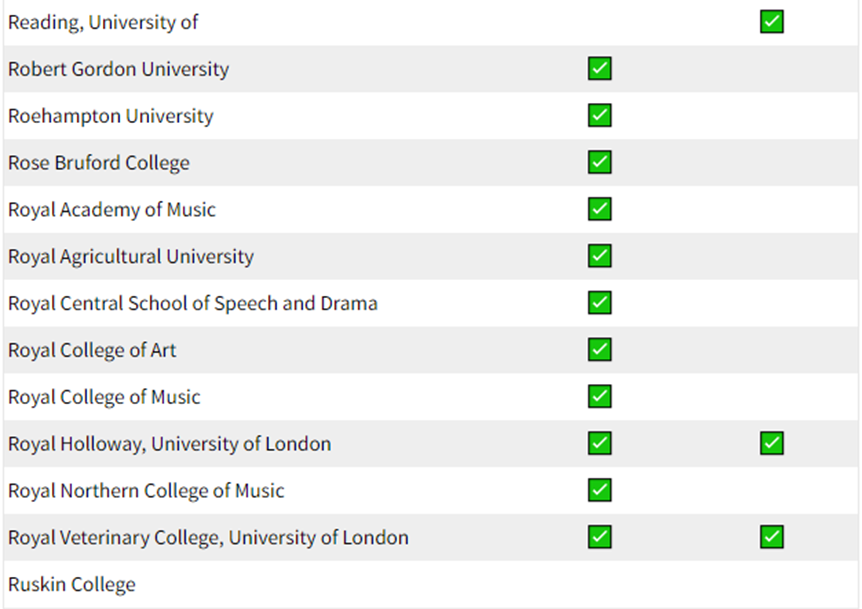Select Royal Agricultural University's green tick
862x609 pixels.
pyautogui.click(x=600, y=256)
